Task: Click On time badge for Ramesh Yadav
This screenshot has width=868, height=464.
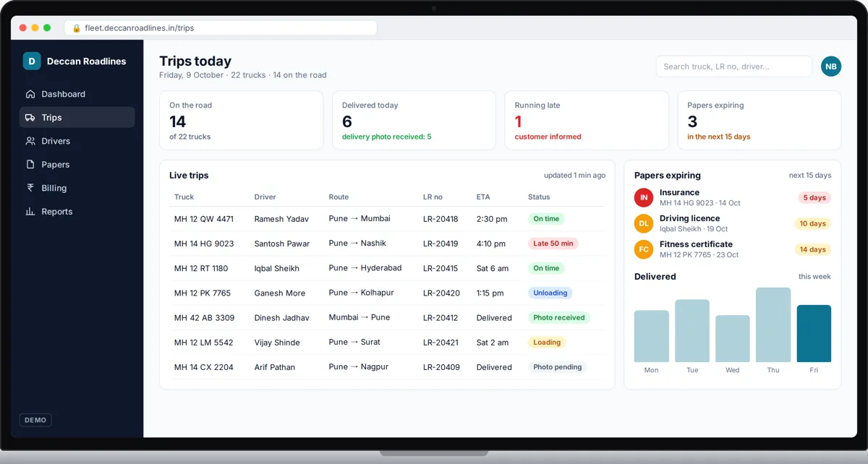Action: coord(546,218)
